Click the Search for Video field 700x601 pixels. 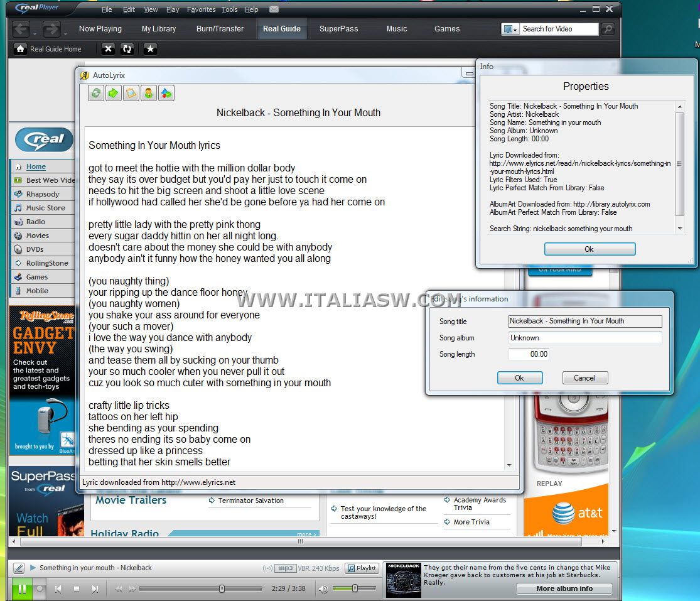(x=559, y=29)
